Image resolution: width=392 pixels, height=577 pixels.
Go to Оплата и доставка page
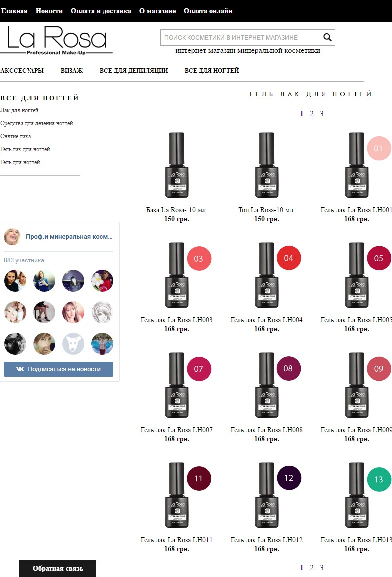tap(101, 11)
